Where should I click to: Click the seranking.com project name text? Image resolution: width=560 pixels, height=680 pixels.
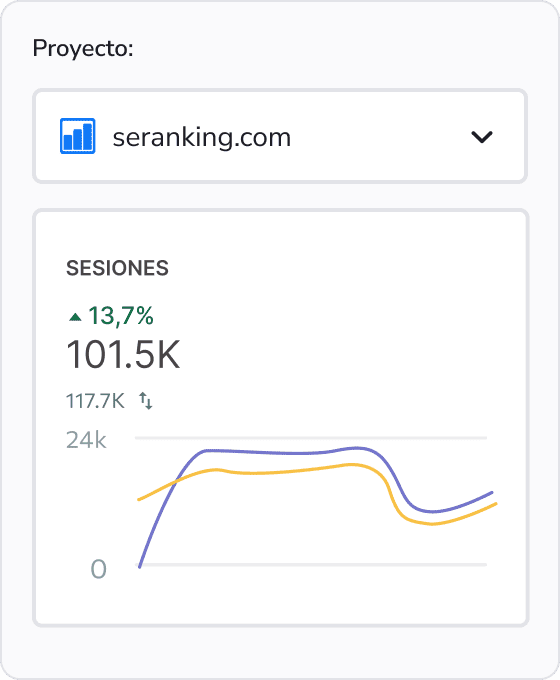pos(202,137)
